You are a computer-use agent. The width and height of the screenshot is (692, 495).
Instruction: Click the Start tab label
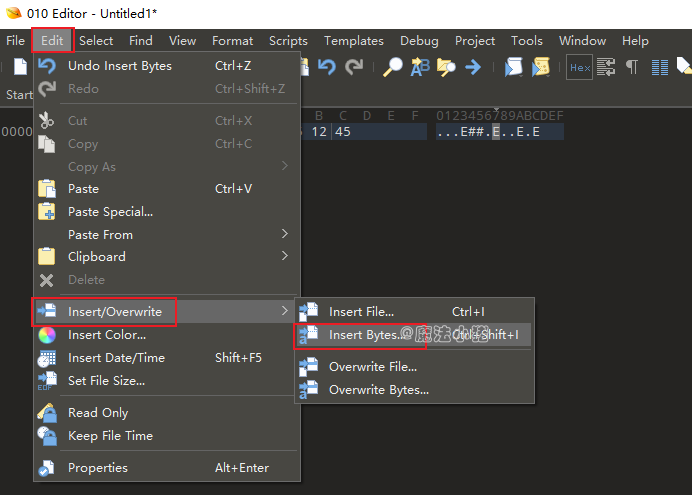[x=19, y=94]
